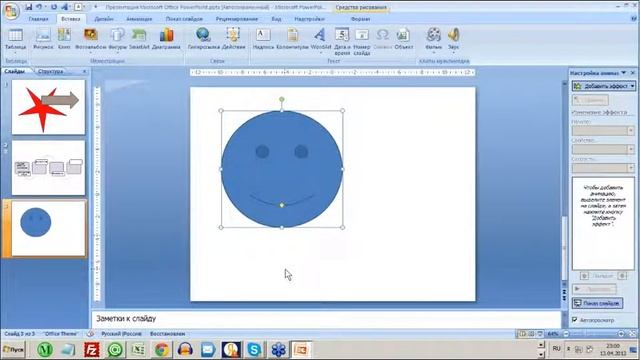Undo last action in quick access toolbar

tap(39, 7)
